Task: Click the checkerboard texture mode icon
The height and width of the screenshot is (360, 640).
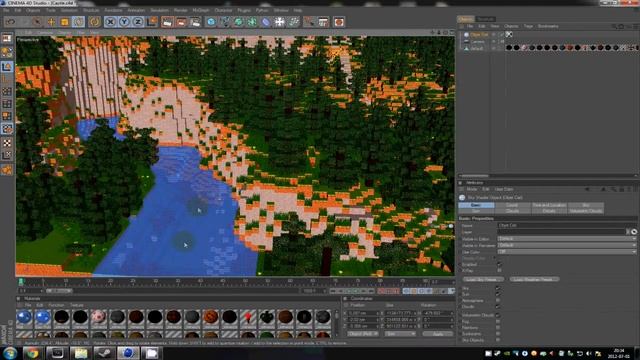Action: tap(7, 143)
